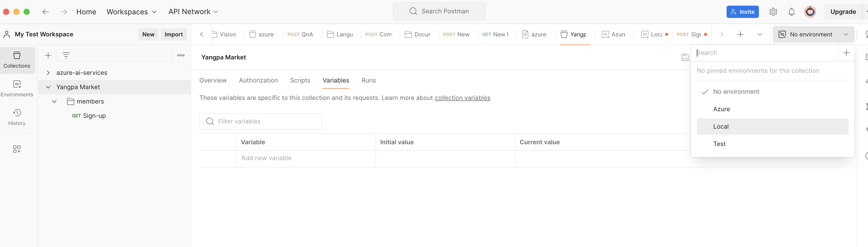Open the API Network dropdown menu
Image resolution: width=868 pixels, height=247 pixels.
coord(193,12)
